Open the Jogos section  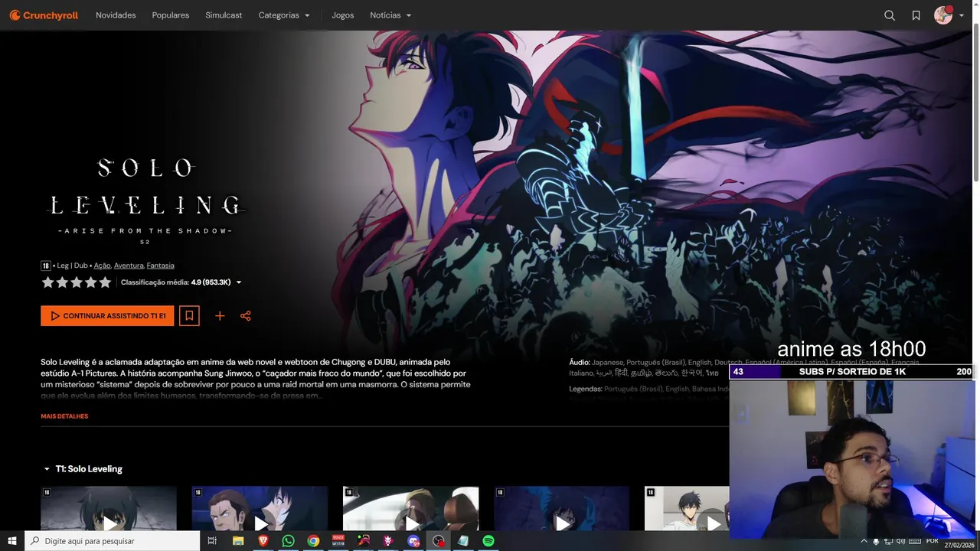(343, 15)
